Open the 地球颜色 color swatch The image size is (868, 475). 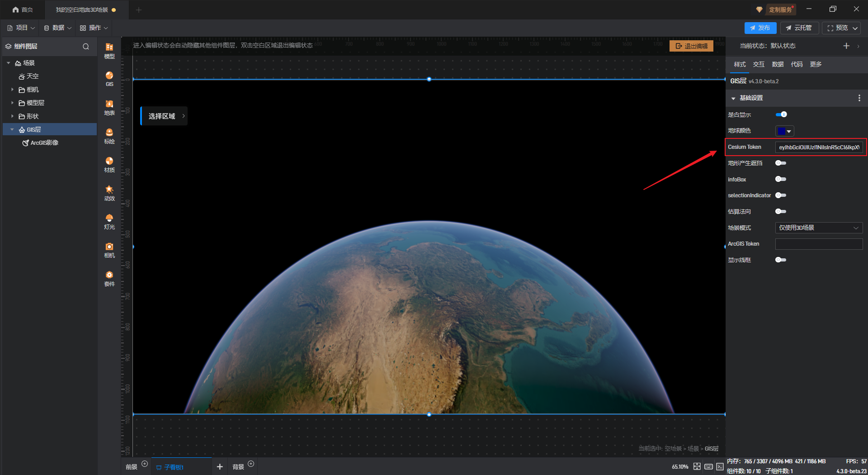click(784, 131)
